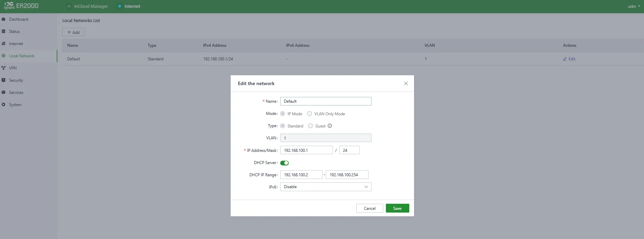Click the VPN sidebar icon
Viewport: 644px width, 239px height.
3,68
